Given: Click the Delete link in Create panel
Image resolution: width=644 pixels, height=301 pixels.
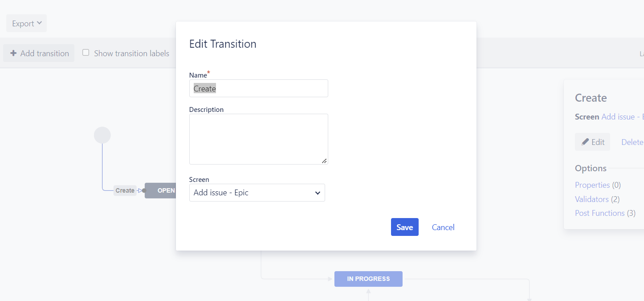Looking at the screenshot, I should point(632,142).
